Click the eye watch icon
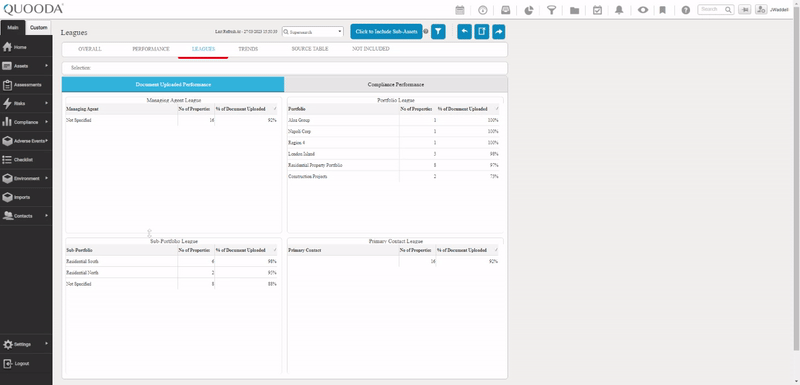Screen dimensions: 800x385 tap(643, 10)
